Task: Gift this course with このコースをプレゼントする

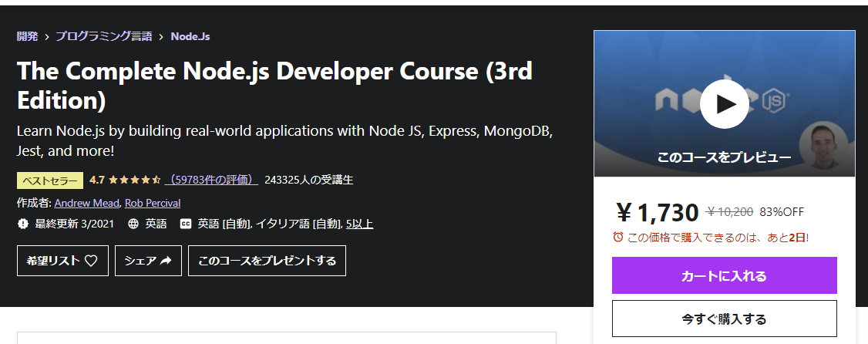Action: (x=267, y=261)
